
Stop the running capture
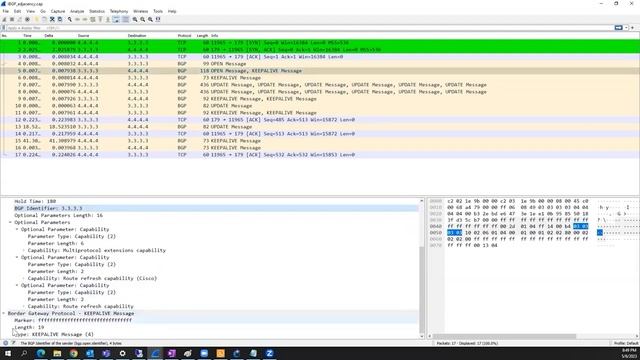12,19
